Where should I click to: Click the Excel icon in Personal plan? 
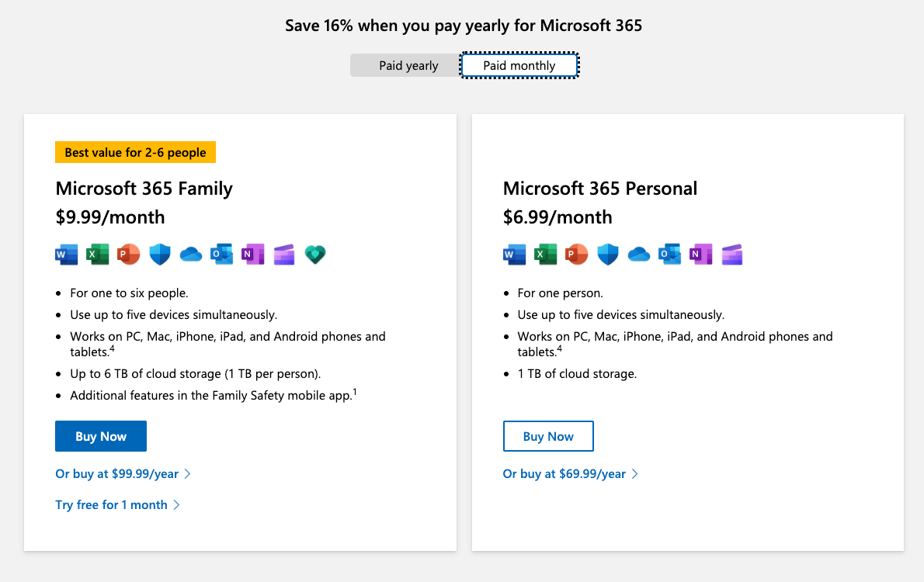[545, 255]
